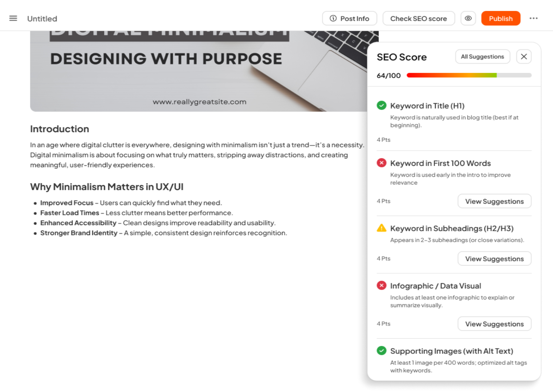Viewport: 553px width, 392px height.
Task: Click the eye preview icon
Action: click(468, 19)
